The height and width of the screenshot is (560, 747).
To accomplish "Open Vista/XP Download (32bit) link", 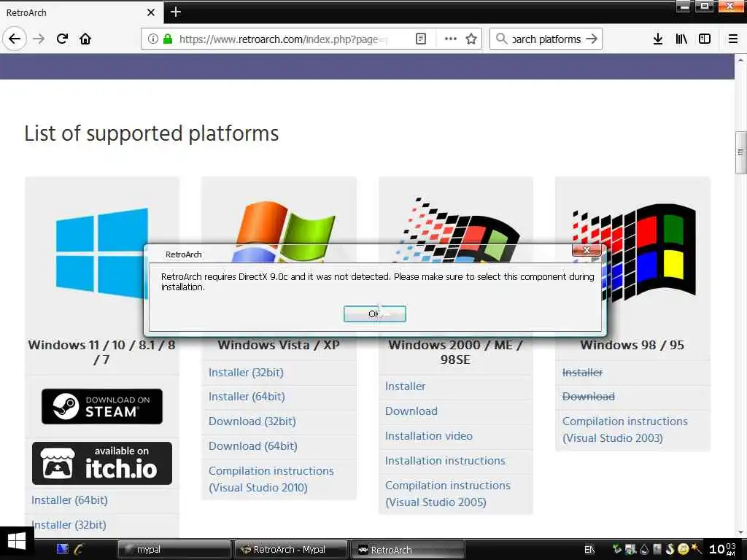I will 252,421.
